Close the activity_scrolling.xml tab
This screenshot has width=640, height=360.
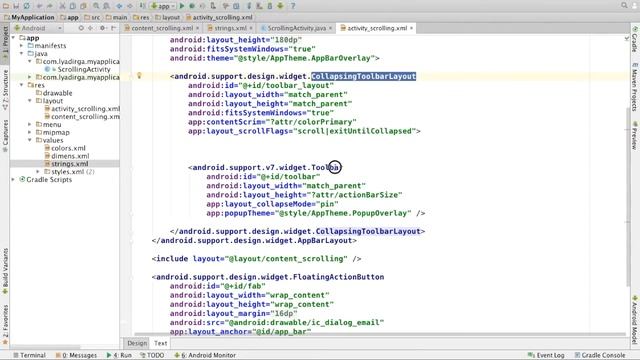[411, 28]
